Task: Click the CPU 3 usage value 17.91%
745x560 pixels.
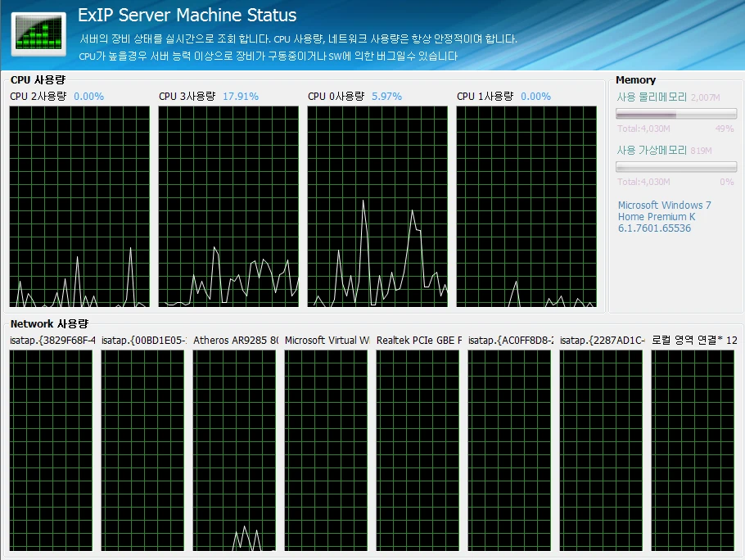Action: [241, 97]
